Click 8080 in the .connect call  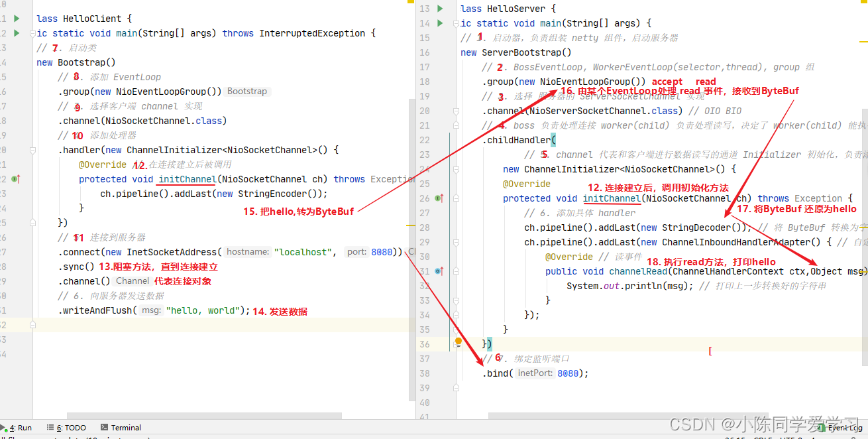coord(382,252)
